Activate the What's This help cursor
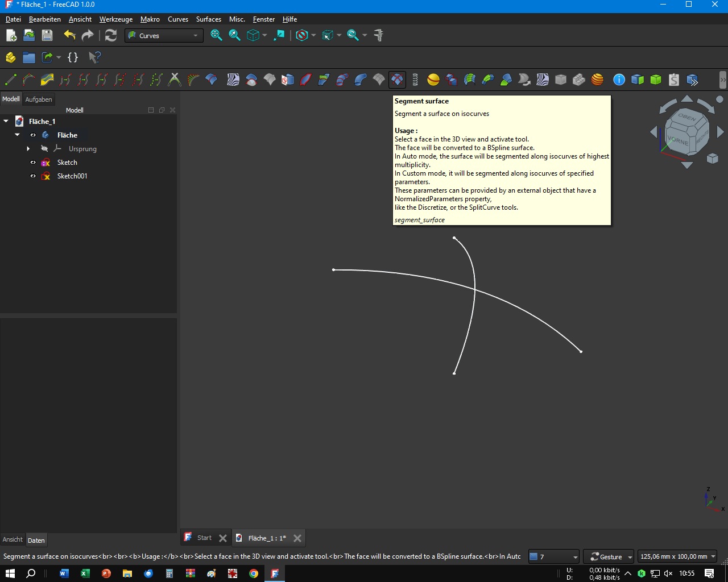The image size is (728, 582). click(x=94, y=57)
